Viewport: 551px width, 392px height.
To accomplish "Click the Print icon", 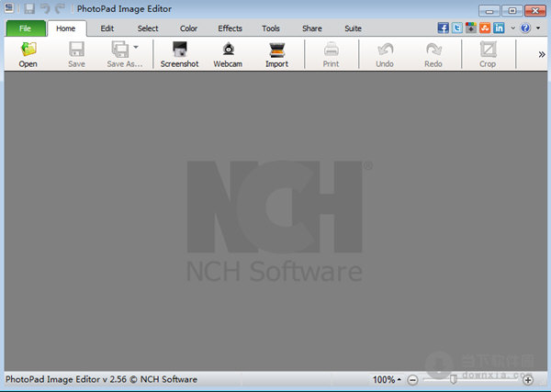I will pos(331,50).
